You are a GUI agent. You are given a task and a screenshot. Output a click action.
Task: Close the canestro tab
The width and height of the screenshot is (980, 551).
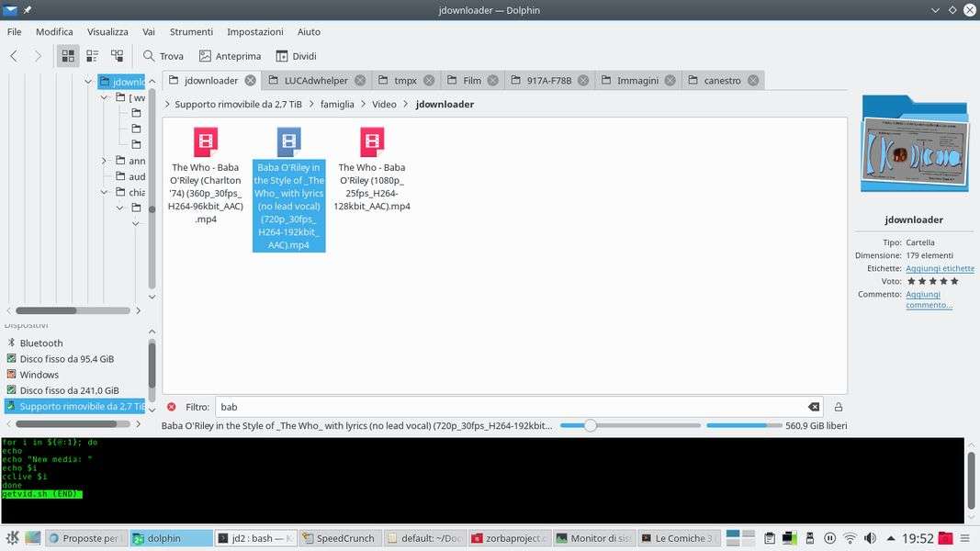click(753, 81)
